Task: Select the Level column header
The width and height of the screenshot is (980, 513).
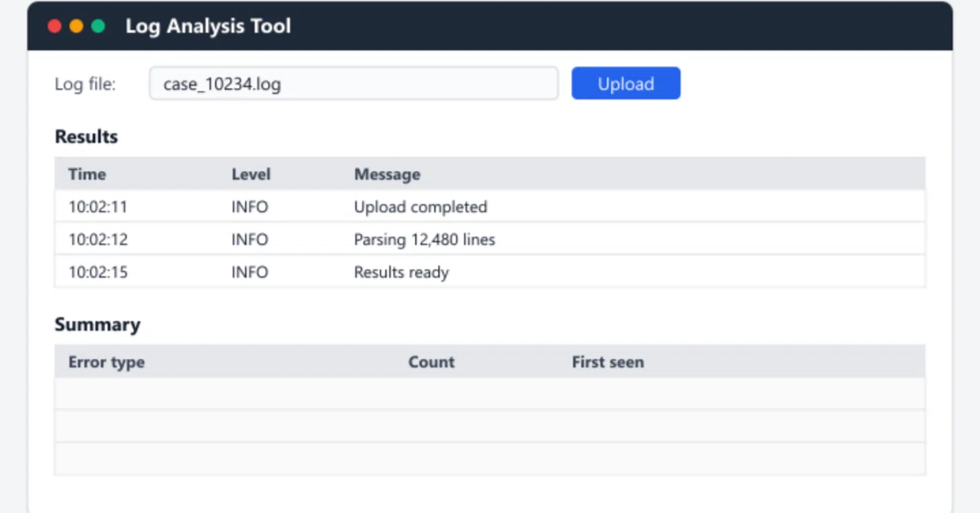Action: (x=251, y=174)
